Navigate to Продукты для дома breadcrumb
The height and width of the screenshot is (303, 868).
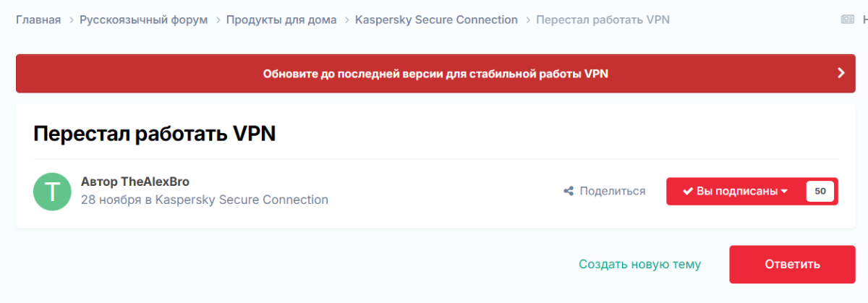pyautogui.click(x=281, y=20)
